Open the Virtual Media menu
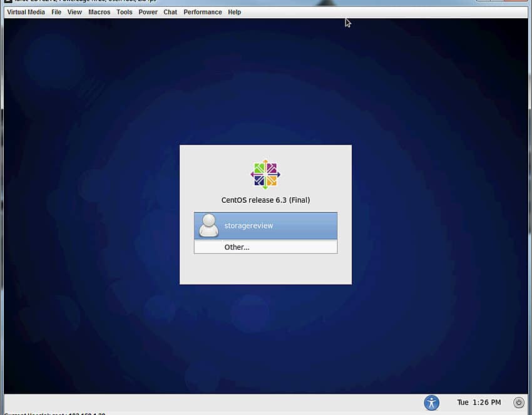 coord(26,13)
